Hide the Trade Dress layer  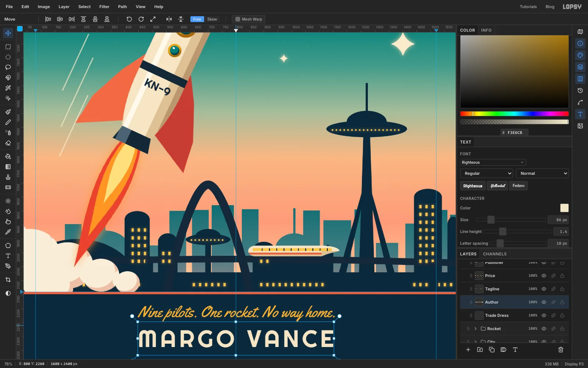(544, 315)
